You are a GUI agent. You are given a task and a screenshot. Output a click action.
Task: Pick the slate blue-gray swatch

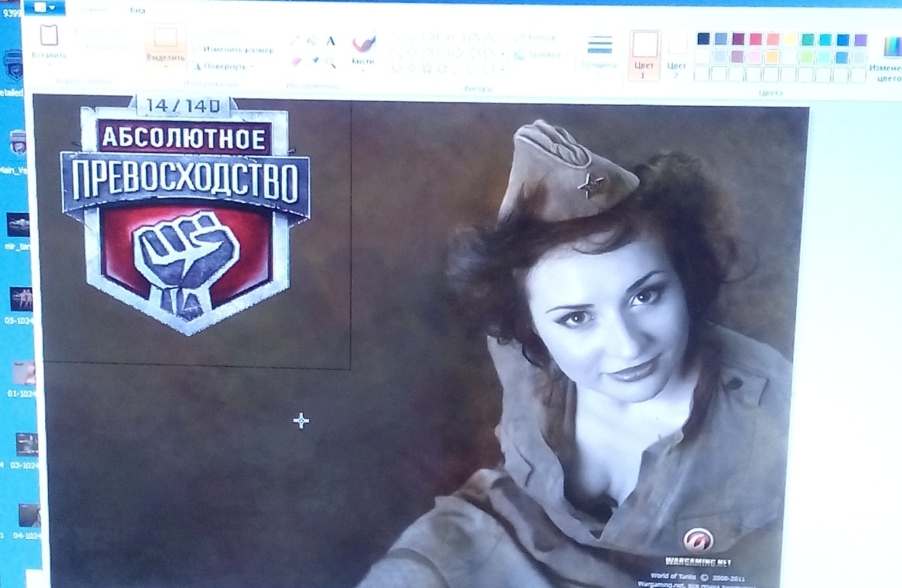tap(721, 39)
